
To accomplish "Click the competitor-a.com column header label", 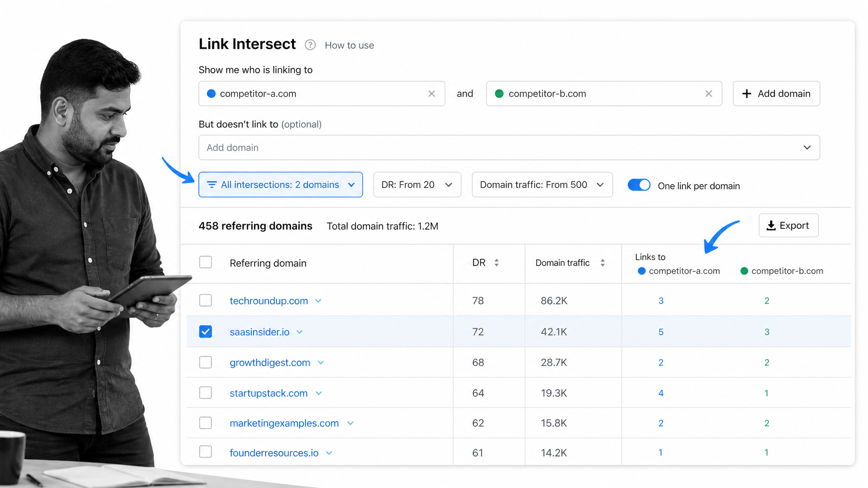I will point(684,271).
